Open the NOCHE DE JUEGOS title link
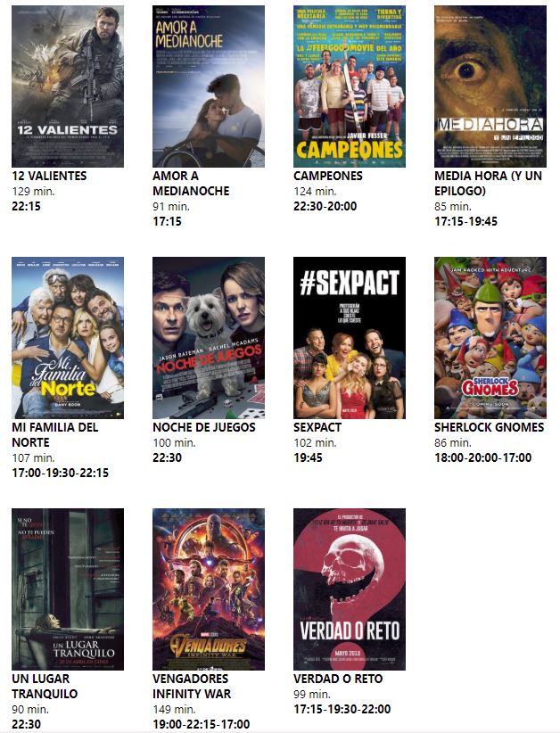 point(204,427)
